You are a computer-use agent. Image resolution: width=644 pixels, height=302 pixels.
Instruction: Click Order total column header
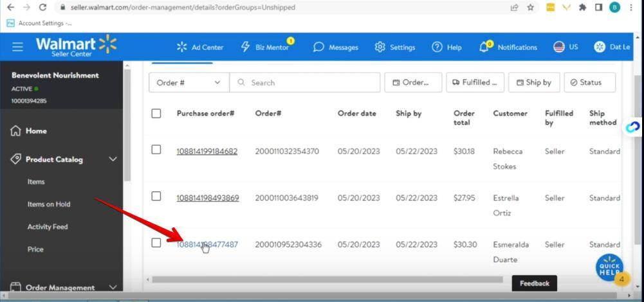pos(464,118)
